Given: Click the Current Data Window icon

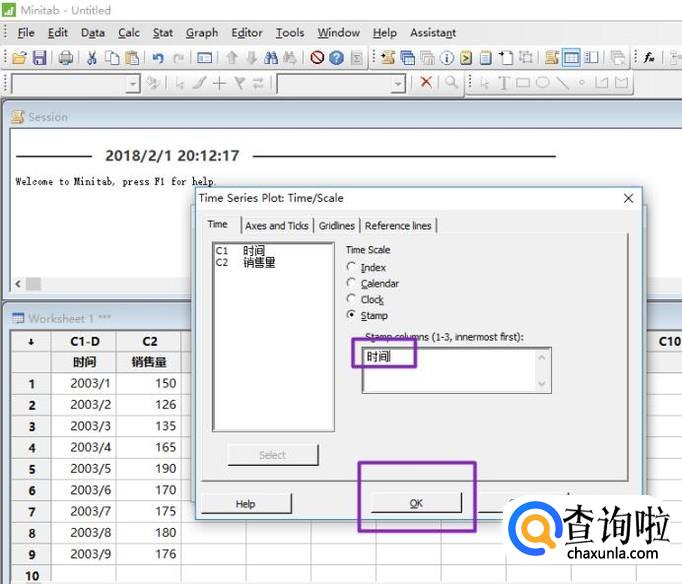Looking at the screenshot, I should [571, 57].
